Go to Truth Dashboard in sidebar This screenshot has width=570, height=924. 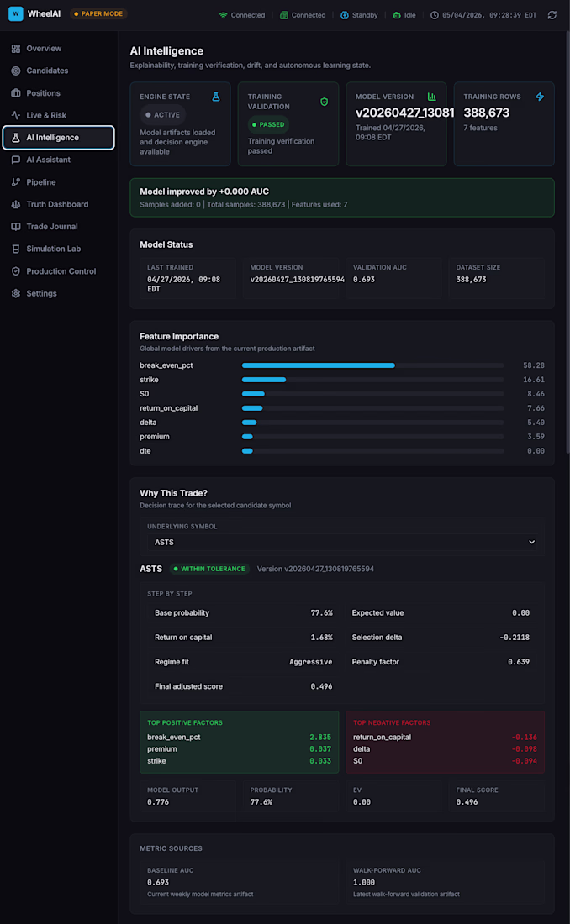pos(58,204)
